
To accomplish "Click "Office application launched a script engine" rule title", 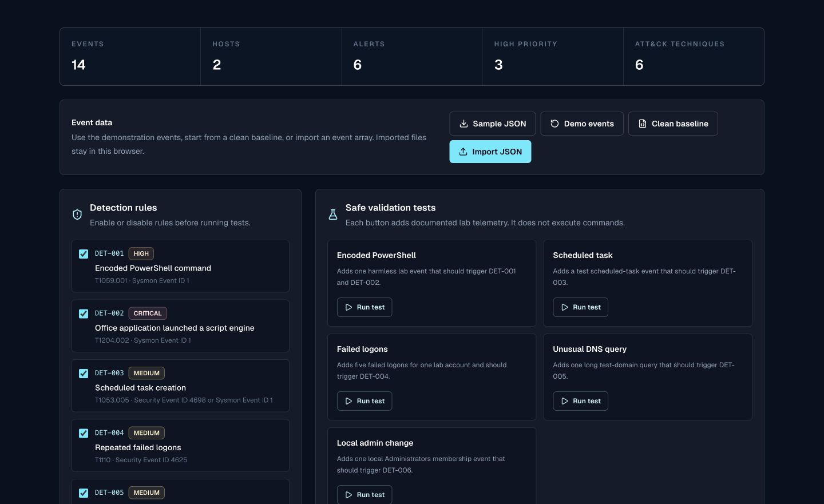I will point(175,328).
